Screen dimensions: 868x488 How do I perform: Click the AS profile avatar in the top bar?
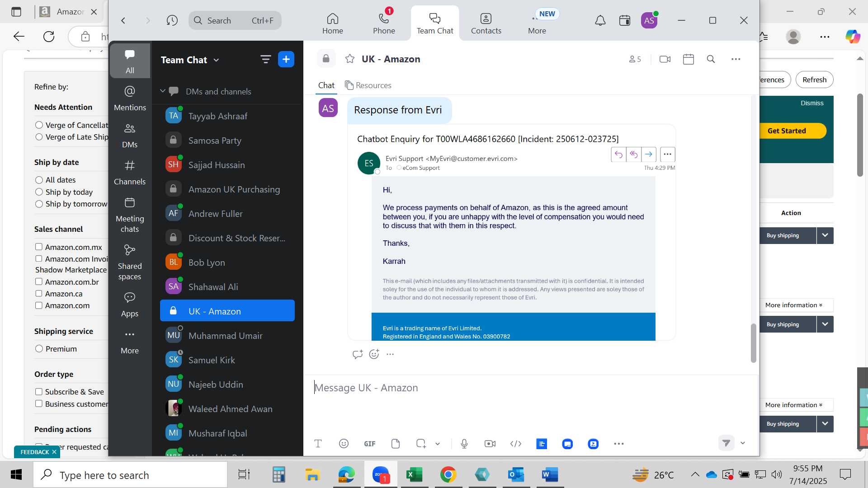click(649, 20)
